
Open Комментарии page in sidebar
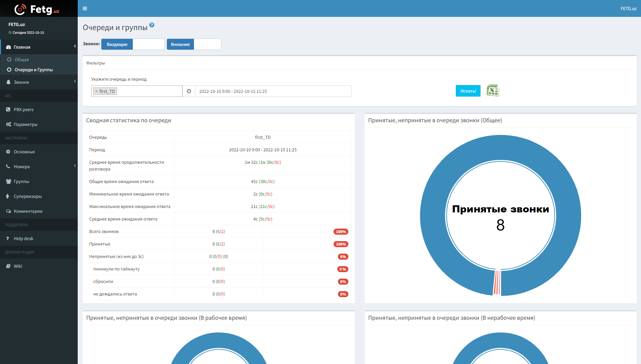pos(28,211)
